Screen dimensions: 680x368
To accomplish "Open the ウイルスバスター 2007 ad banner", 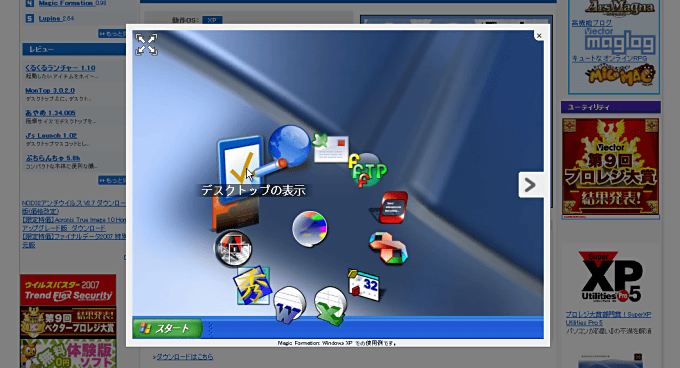I will pyautogui.click(x=68, y=290).
